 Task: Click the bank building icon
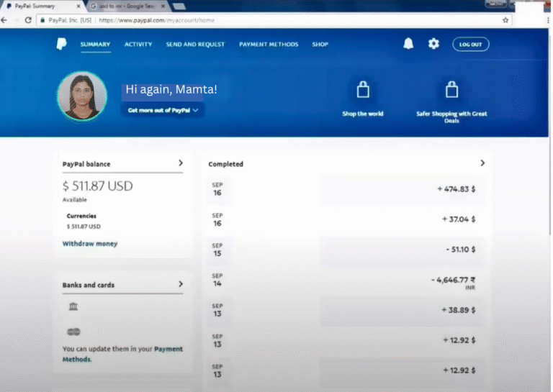pyautogui.click(x=73, y=306)
